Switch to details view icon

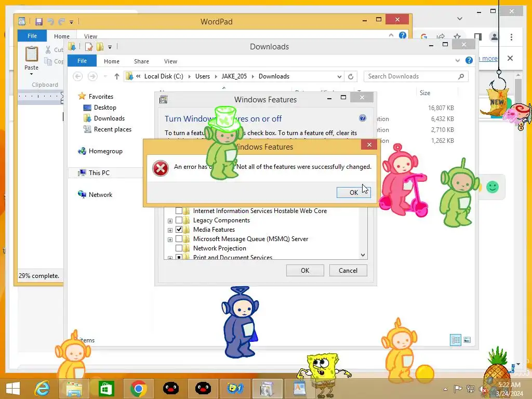(455, 340)
